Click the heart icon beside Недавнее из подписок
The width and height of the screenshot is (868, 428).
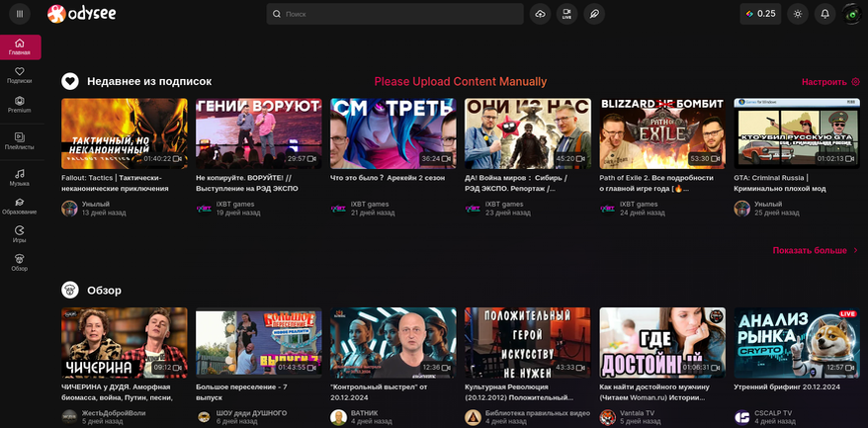click(x=70, y=81)
